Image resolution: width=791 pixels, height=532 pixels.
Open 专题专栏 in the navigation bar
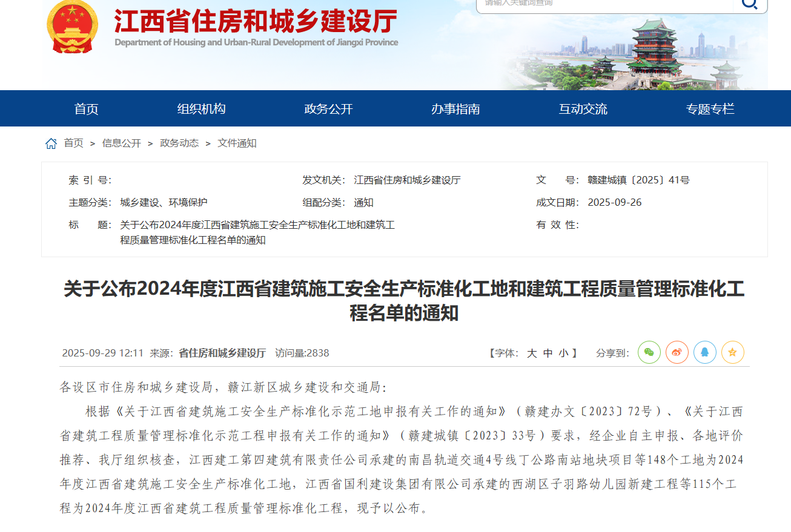point(710,109)
